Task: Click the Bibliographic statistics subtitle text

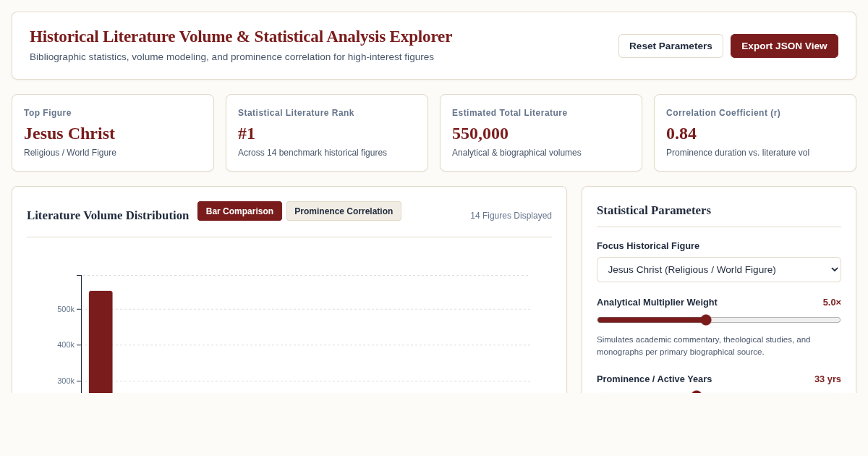Action: [231, 56]
